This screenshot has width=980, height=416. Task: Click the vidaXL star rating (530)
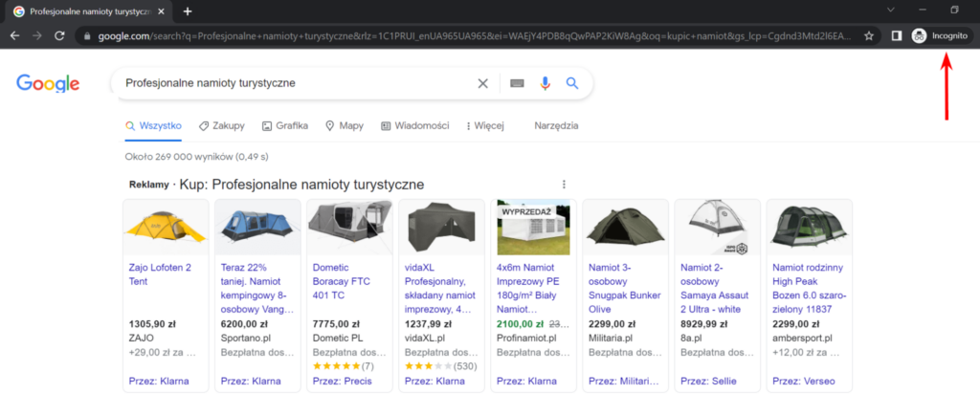[x=440, y=366]
